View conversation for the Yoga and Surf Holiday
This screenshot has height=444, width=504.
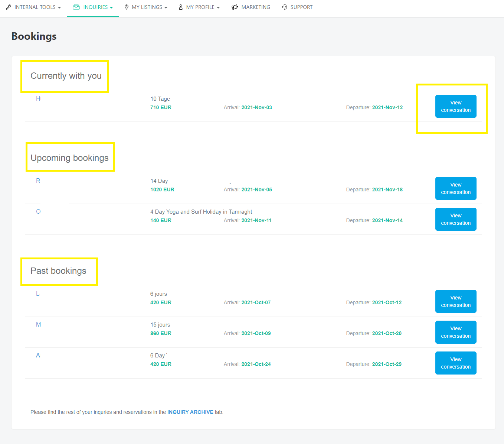(456, 219)
